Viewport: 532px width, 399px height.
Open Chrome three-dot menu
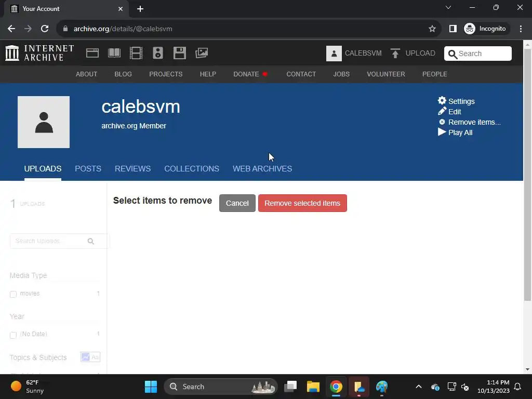(521, 29)
